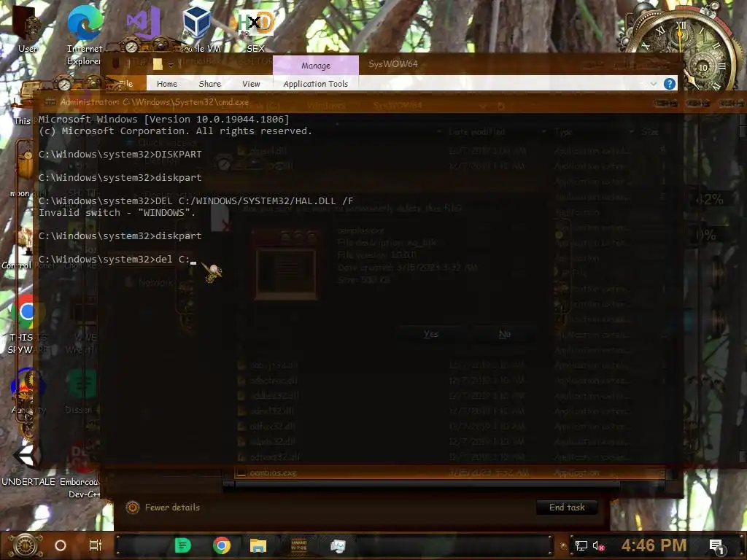
Task: Select the oembios.exe file row
Action: pyautogui.click(x=450, y=472)
